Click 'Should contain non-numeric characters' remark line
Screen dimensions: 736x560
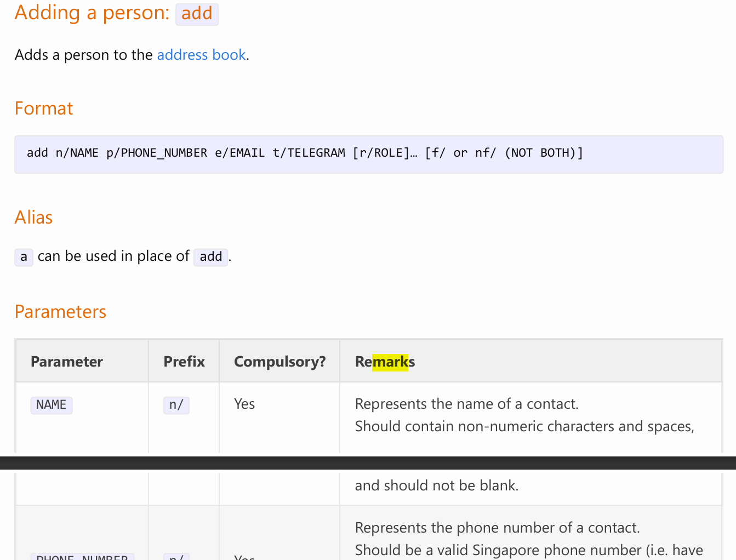pyautogui.click(x=524, y=426)
